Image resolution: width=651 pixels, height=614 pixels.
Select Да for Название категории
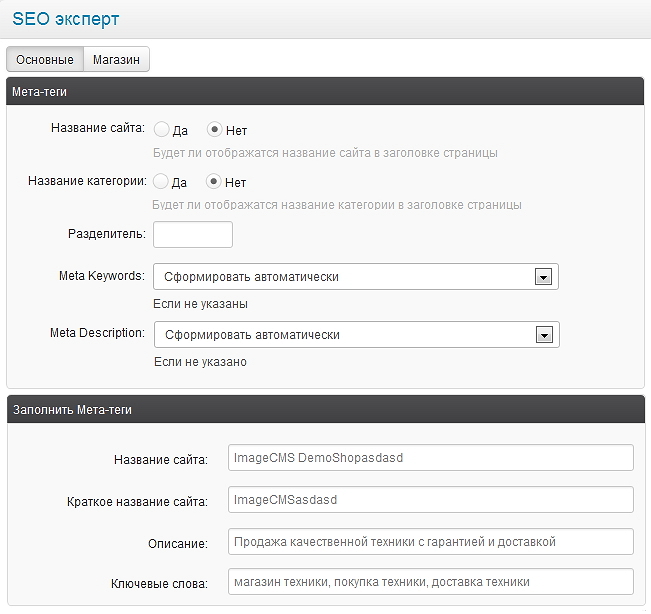(x=160, y=181)
